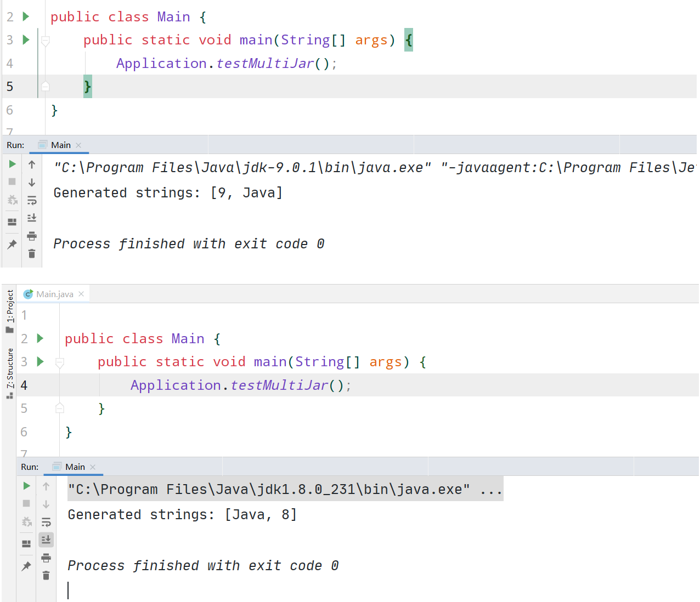
Task: Expand the collapsed jdk1.8.0_231 command line
Action: (490, 490)
